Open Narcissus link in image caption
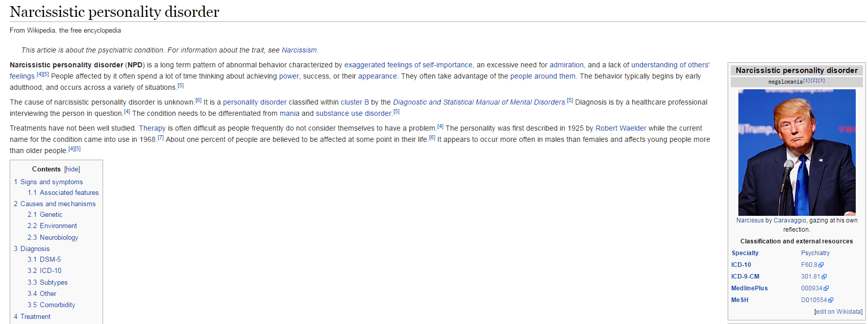This screenshot has width=868, height=324. click(x=750, y=220)
